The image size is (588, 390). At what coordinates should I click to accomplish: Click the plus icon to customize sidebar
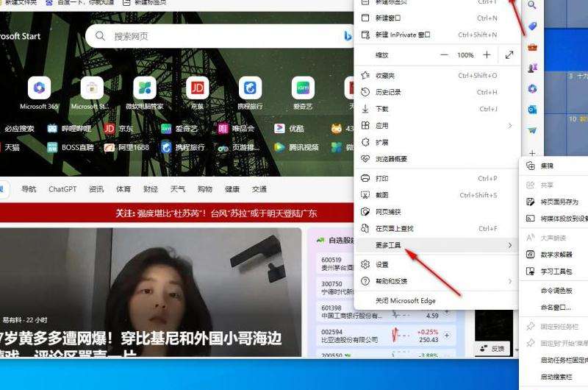pyautogui.click(x=532, y=153)
